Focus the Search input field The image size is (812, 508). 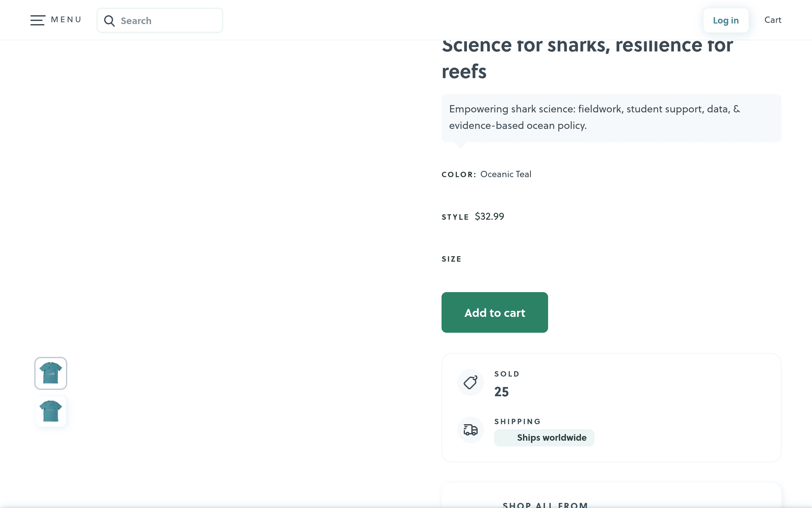coord(160,21)
